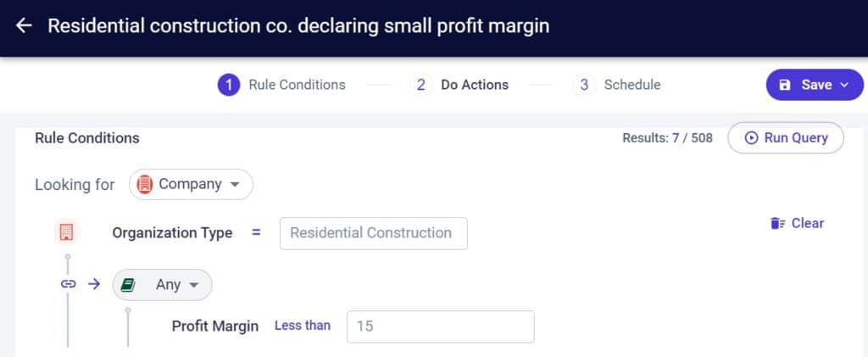Click the floppy disk icon in Save
Viewport: 868px width, 357px height.
[784, 85]
